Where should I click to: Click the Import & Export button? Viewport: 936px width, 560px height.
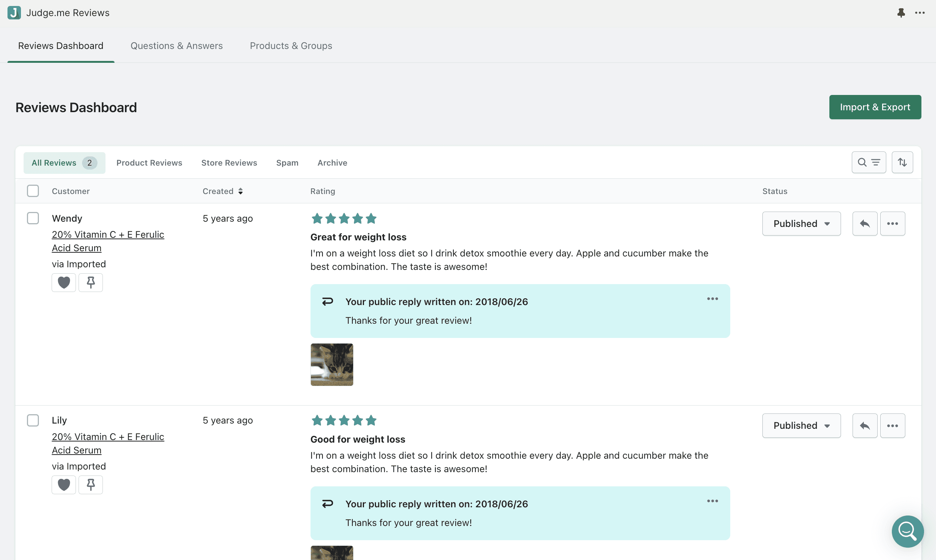tap(874, 107)
